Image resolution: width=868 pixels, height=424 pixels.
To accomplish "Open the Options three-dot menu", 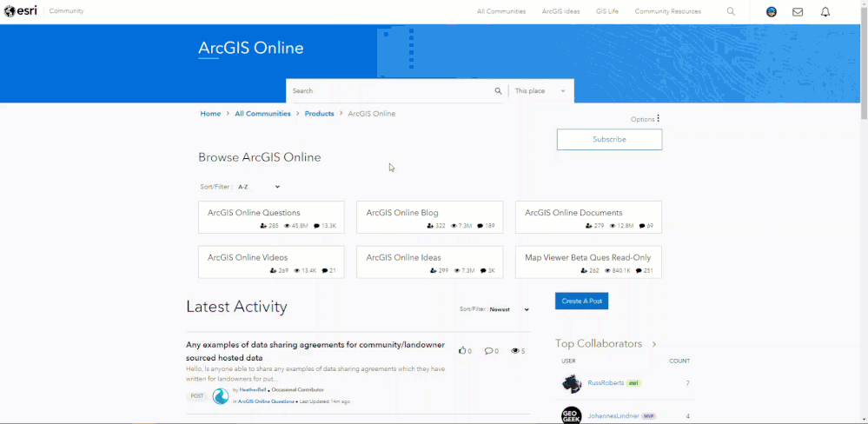I will coord(659,118).
